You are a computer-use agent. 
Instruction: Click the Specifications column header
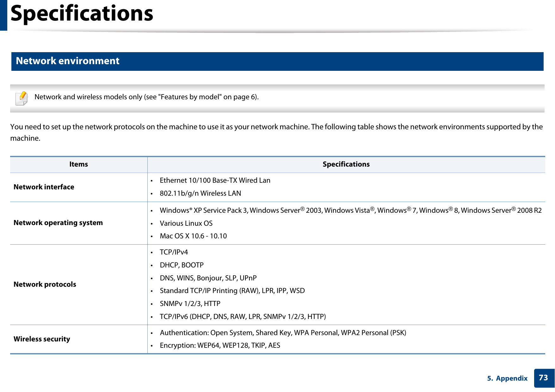pos(346,164)
